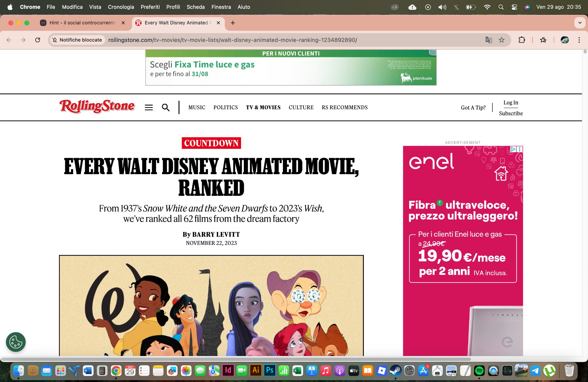The height and width of the screenshot is (382, 588).
Task: Switch to the Hint social controcorrente tab
Action: pyautogui.click(x=82, y=23)
